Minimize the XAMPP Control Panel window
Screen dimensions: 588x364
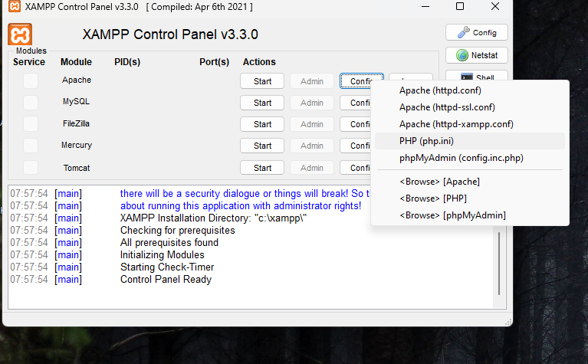(425, 6)
